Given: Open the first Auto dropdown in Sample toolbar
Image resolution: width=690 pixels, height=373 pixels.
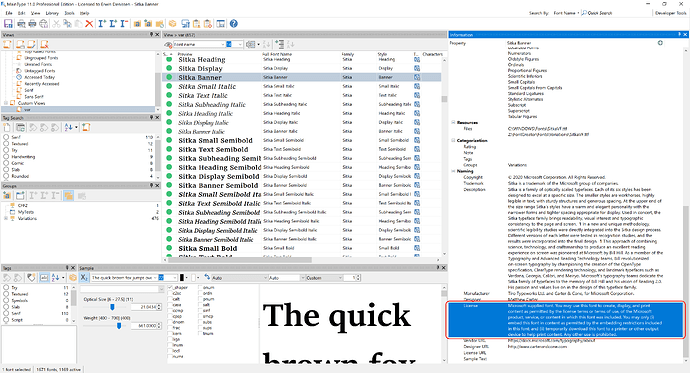Looking at the screenshot, I should click(x=265, y=278).
